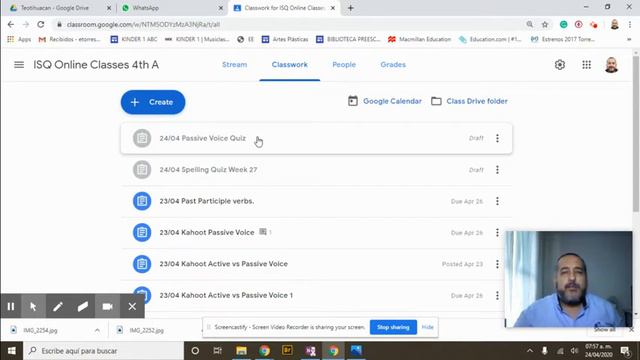The width and height of the screenshot is (640, 360).
Task: Open Windows Start menu
Action: [x=11, y=351]
